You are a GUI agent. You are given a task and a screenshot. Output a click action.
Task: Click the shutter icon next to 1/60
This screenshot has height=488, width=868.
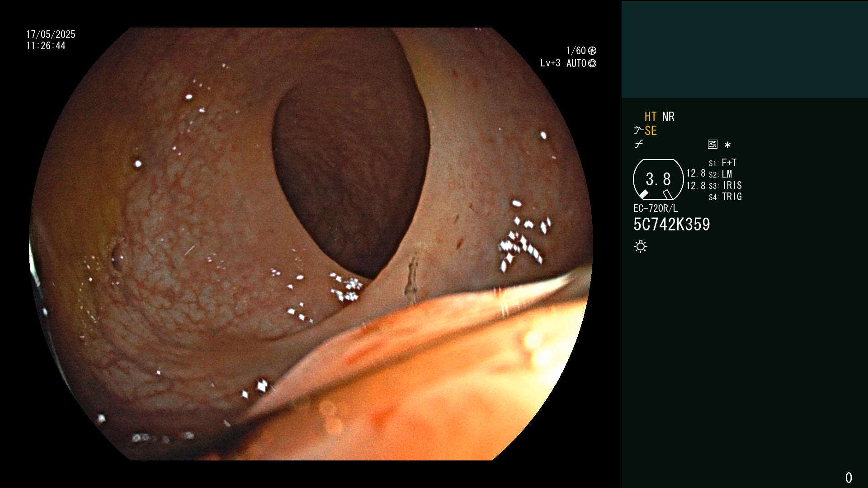click(x=592, y=51)
